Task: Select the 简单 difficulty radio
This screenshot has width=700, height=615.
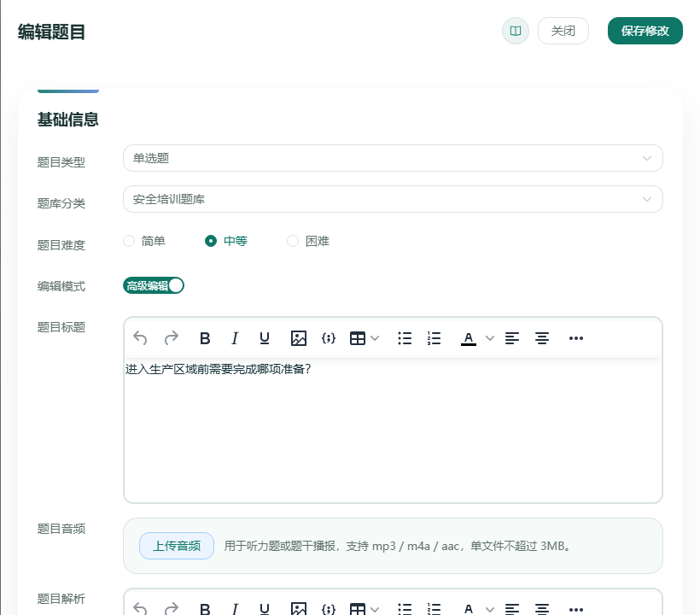Action: 129,241
